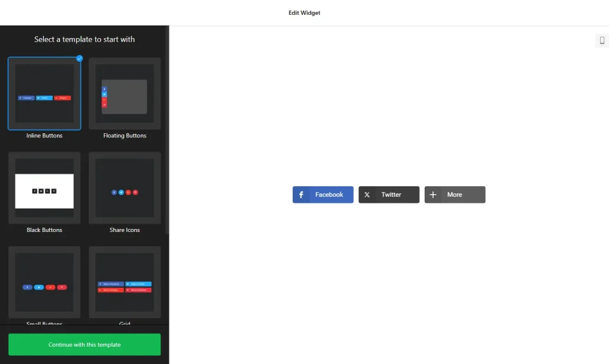Screen dimensions: 609x364
Task: Select the Inline Buttons template thumbnail
Action: tap(44, 93)
